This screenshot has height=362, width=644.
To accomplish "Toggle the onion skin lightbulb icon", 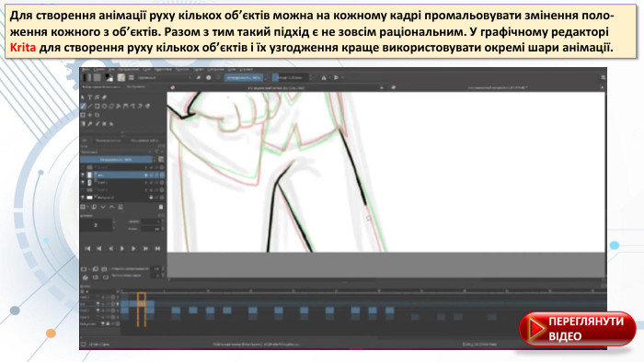I will click(85, 277).
